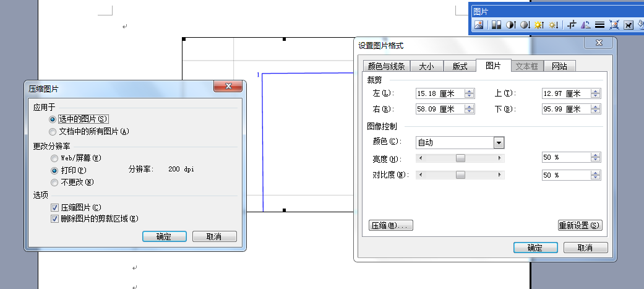Viewport: 644px width, 289px height.
Task: Click the 重新设置 button
Action: pos(580,225)
